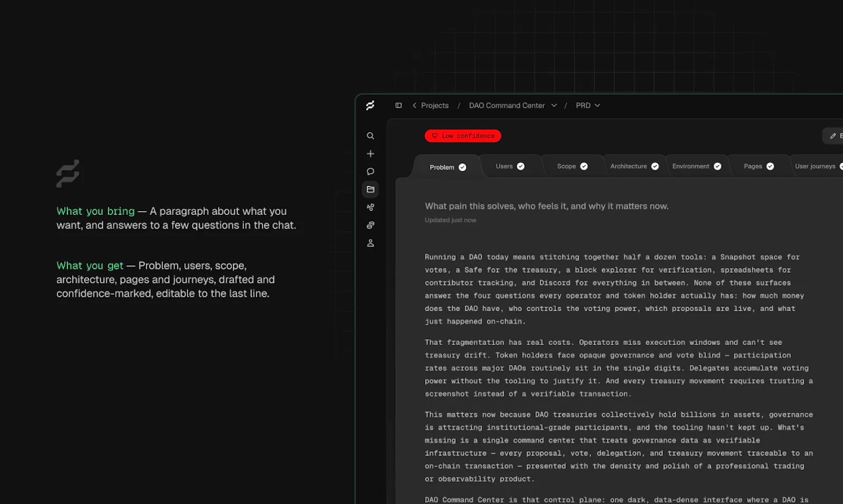
Task: Switch to the Users tab
Action: tap(509, 166)
